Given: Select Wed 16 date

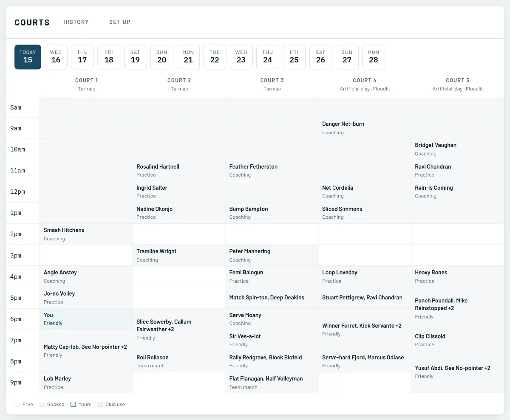Looking at the screenshot, I should (56, 57).
